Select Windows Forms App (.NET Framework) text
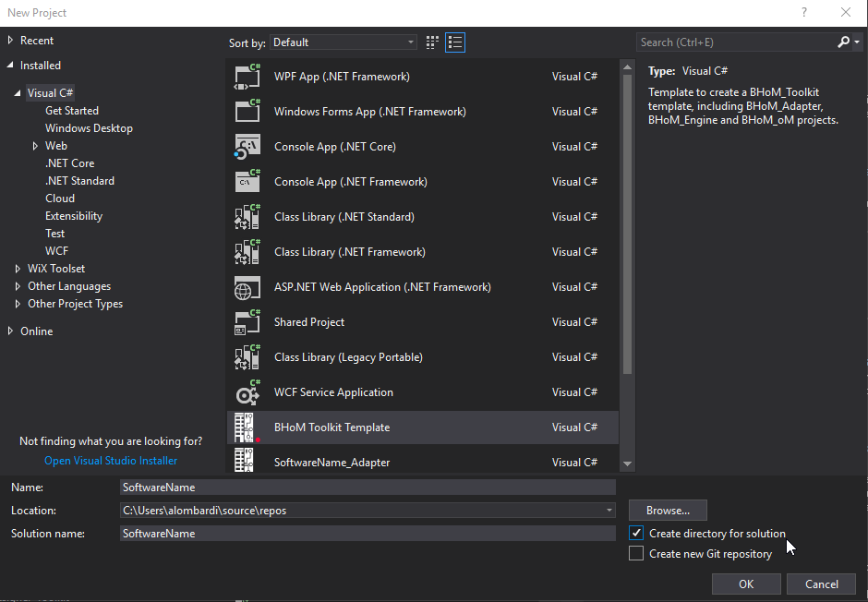Viewport: 868px width, 602px height. point(369,111)
